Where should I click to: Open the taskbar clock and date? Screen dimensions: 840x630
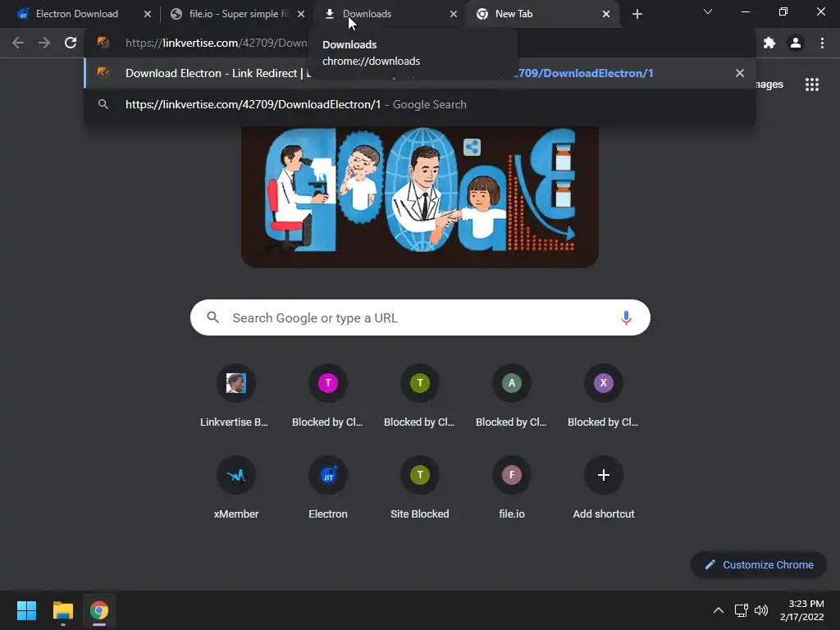point(802,610)
